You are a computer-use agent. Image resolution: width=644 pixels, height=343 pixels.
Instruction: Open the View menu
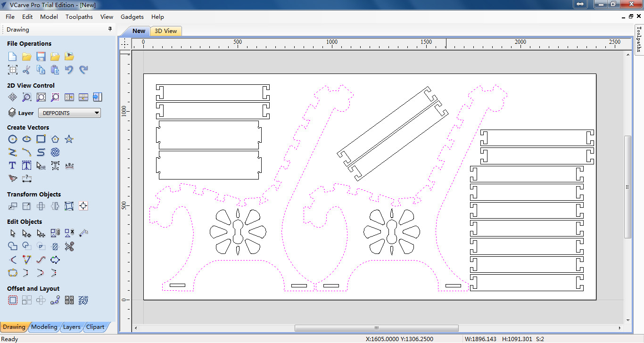point(107,16)
